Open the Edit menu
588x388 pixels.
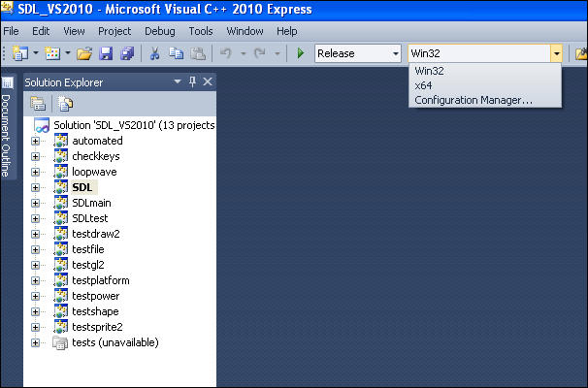[x=41, y=31]
